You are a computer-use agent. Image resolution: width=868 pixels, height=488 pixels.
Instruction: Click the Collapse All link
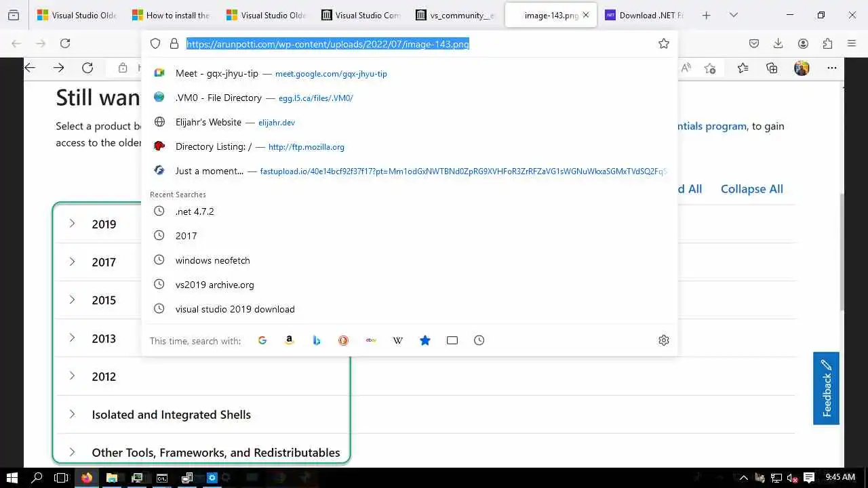[x=751, y=189]
